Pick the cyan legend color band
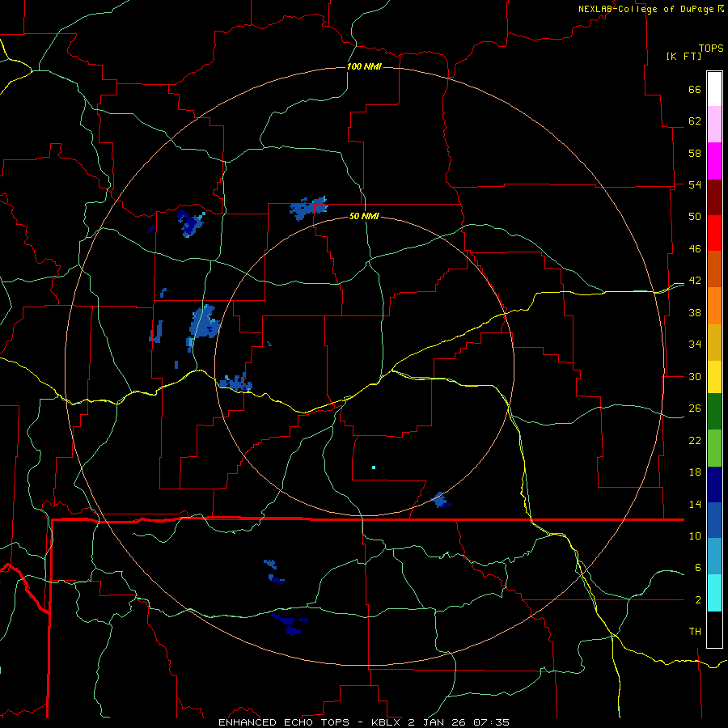This screenshot has width=728, height=728. (x=714, y=593)
